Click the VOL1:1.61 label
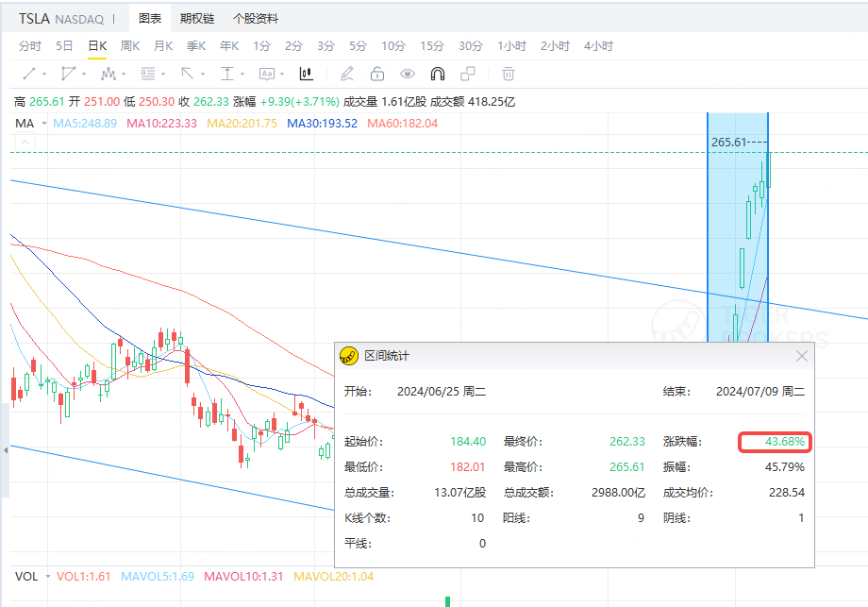Viewport: 868px width, 607px height. click(84, 577)
